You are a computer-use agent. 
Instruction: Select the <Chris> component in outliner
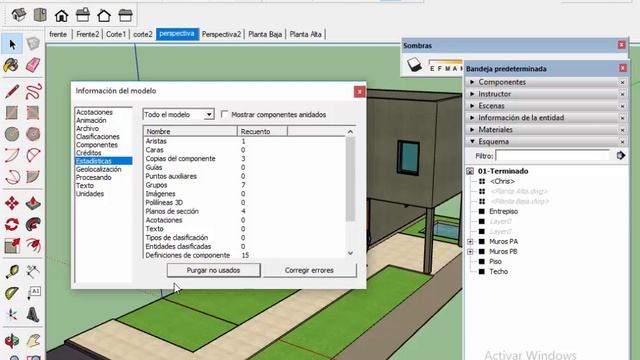(x=502, y=181)
